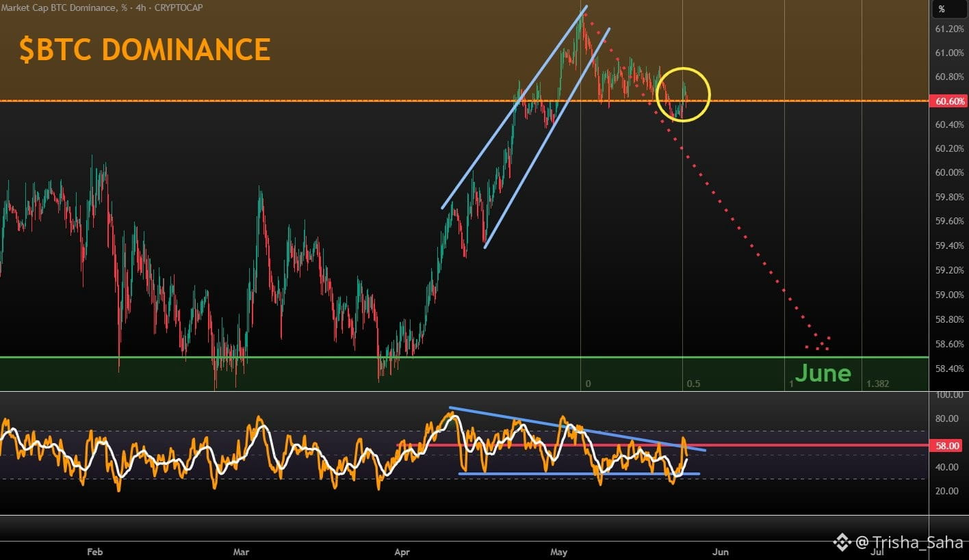
Task: Select the orange 60.60% price label
Action: pyautogui.click(x=948, y=101)
